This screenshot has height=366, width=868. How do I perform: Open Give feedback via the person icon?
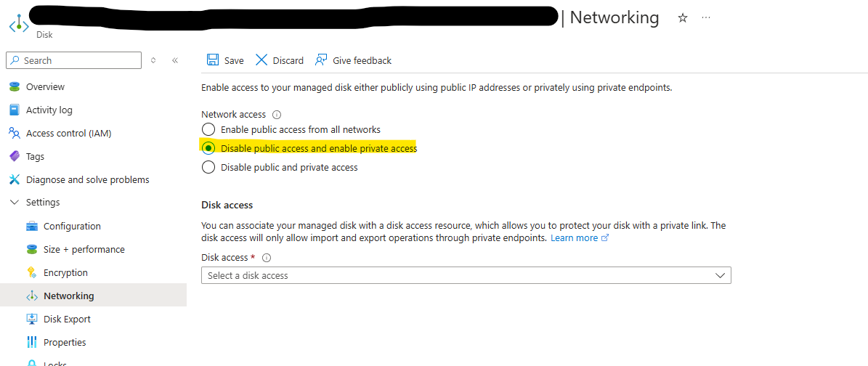click(x=321, y=60)
